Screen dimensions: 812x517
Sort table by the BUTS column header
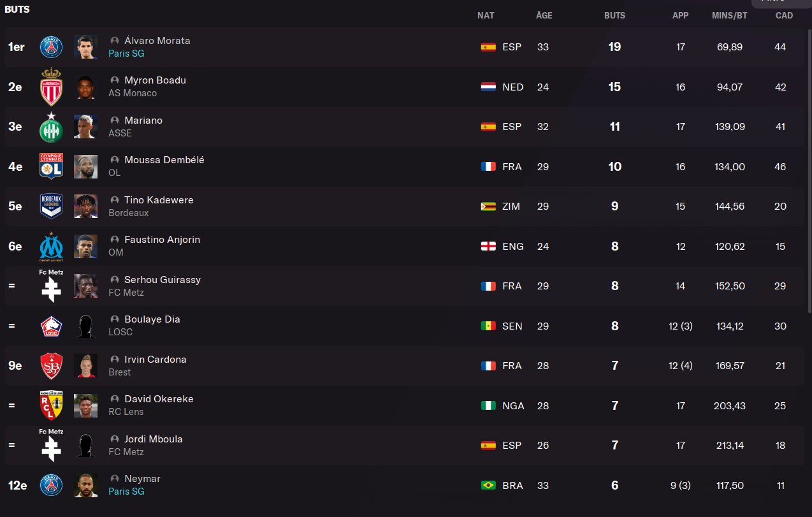pos(614,15)
